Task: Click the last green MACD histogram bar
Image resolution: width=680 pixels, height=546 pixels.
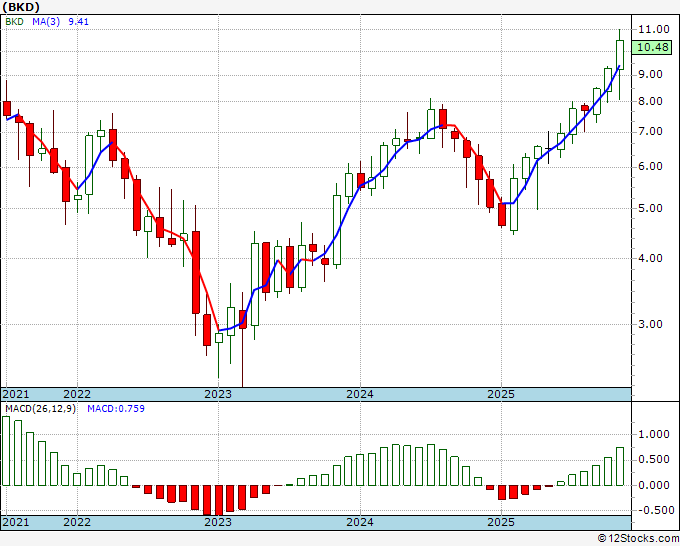Action: 620,467
